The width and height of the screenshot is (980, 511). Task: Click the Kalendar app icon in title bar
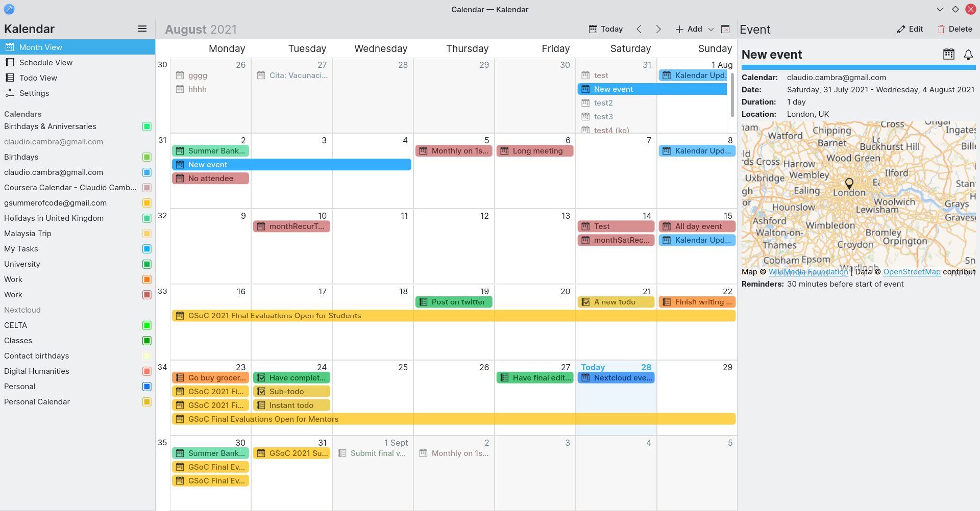(9, 9)
